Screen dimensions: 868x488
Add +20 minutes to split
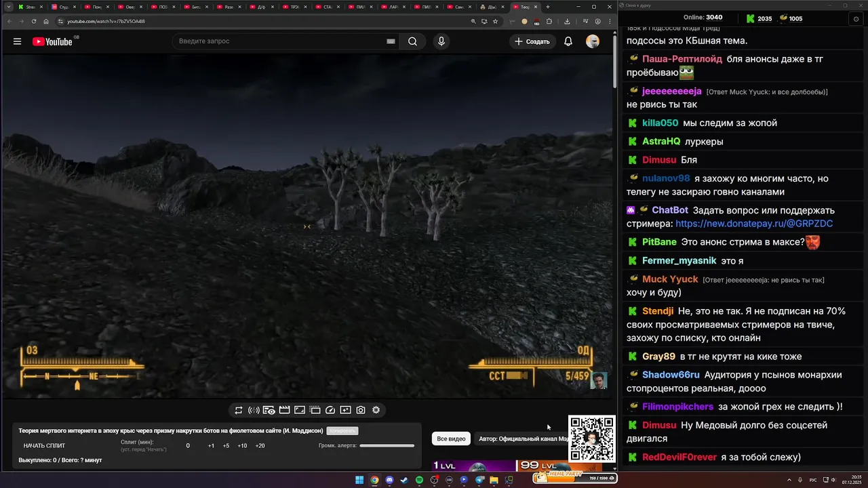click(x=260, y=446)
